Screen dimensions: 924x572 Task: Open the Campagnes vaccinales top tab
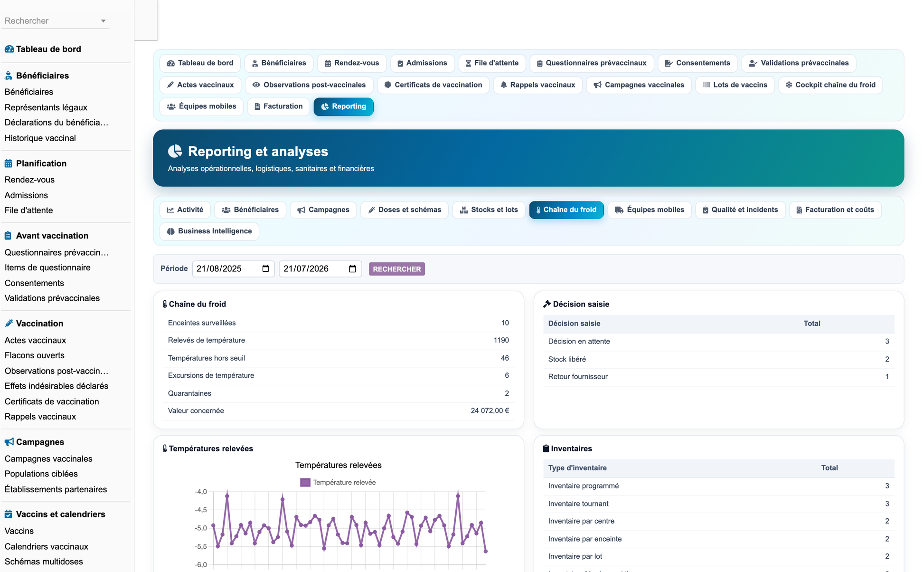639,85
